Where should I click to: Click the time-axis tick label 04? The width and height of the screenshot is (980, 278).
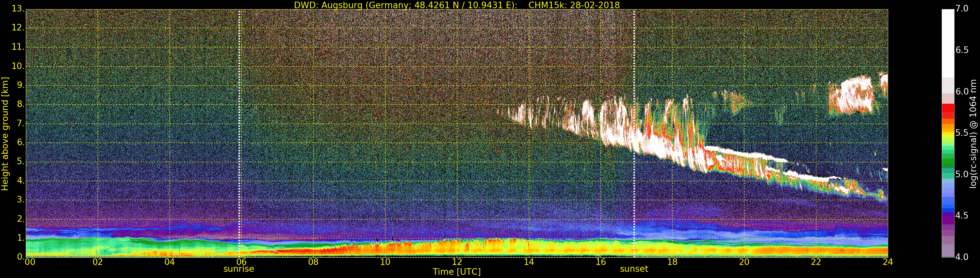[170, 262]
